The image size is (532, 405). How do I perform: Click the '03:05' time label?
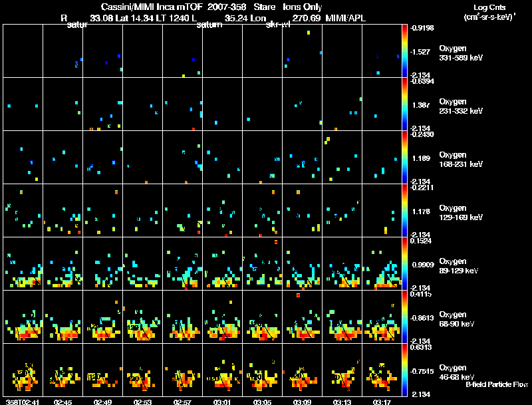pyautogui.click(x=262, y=402)
